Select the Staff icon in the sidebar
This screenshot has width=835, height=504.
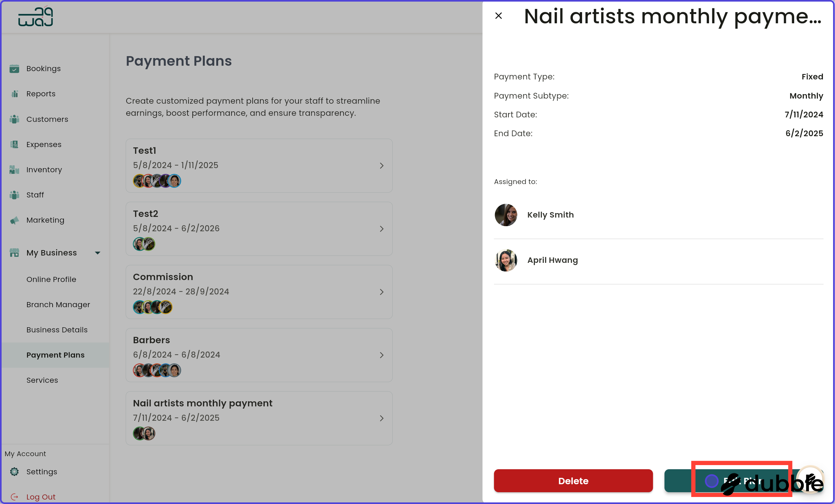point(14,195)
